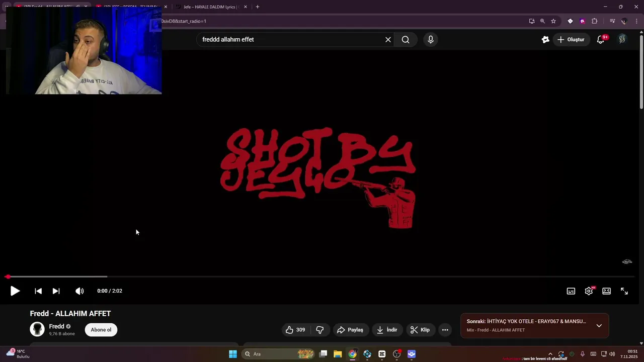
Task: Click the browser profile avatar
Action: click(624, 21)
